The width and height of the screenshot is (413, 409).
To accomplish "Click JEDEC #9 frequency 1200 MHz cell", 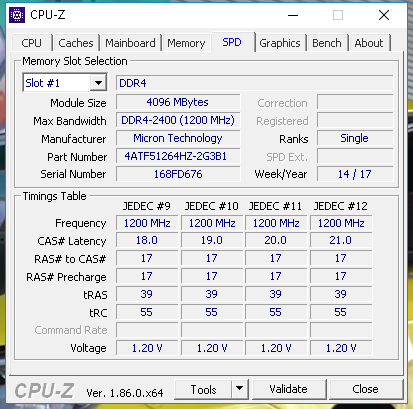I will coord(147,223).
